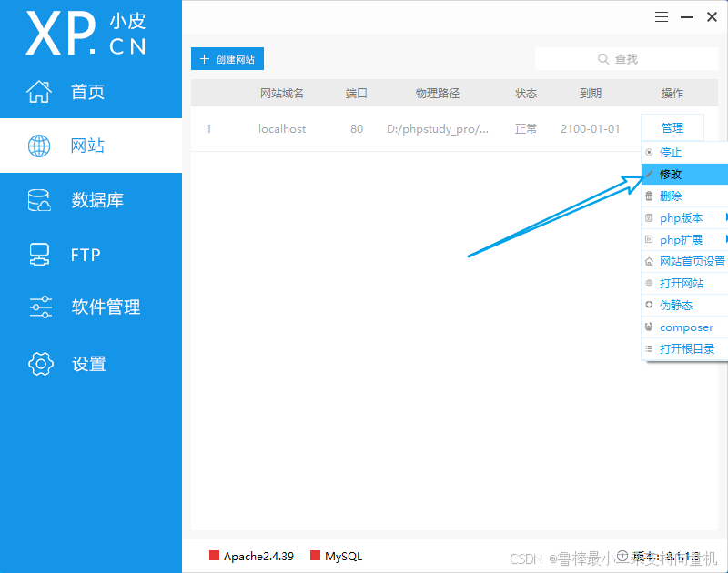728x573 pixels.
Task: Click the 网站域名 column header
Action: coord(282,94)
